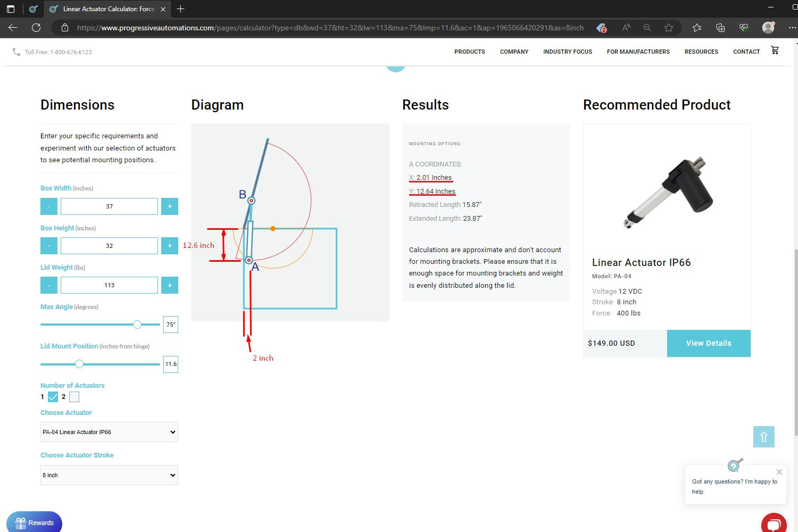Open the browser zoom control

(647, 28)
